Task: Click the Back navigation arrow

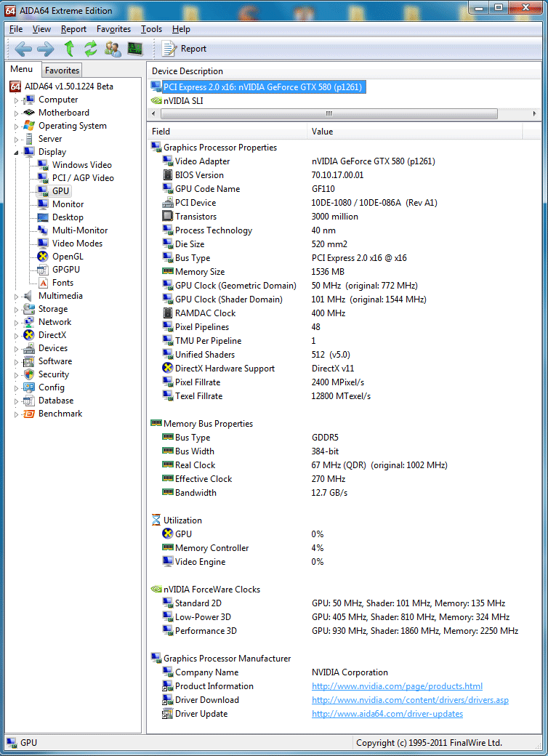Action: [x=23, y=48]
